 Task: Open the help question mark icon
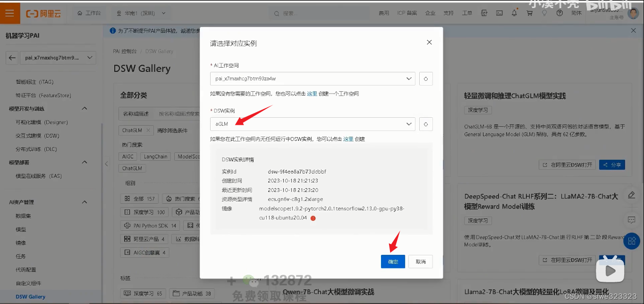(559, 13)
